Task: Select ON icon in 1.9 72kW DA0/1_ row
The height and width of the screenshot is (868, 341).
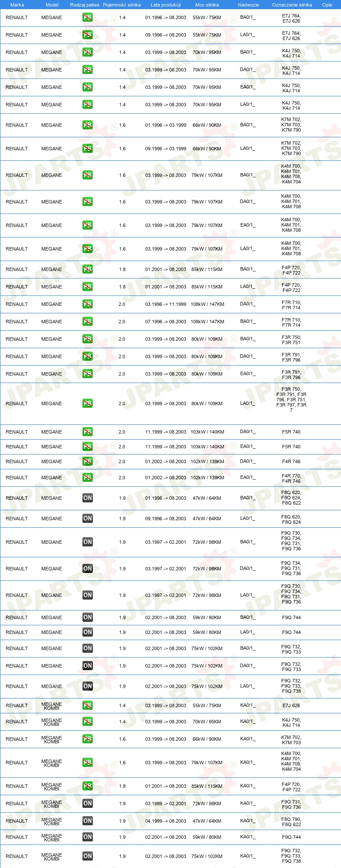Action: (88, 569)
